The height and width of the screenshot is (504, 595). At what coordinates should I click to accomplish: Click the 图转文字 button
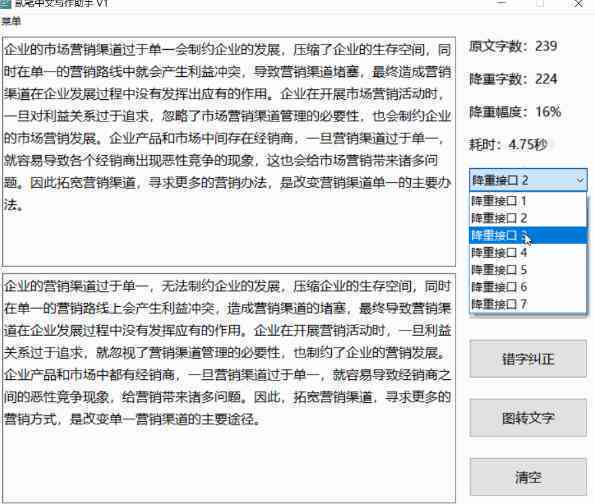[x=528, y=417]
